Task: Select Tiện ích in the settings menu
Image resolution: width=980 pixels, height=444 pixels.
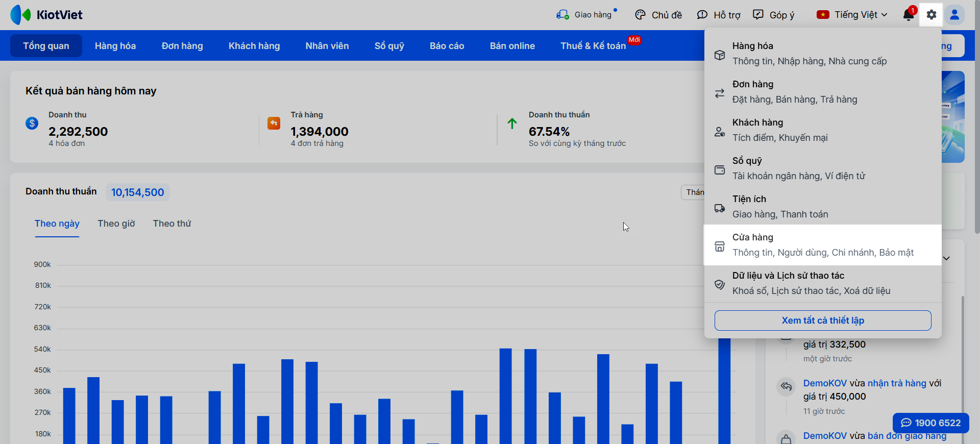Action: 823,207
